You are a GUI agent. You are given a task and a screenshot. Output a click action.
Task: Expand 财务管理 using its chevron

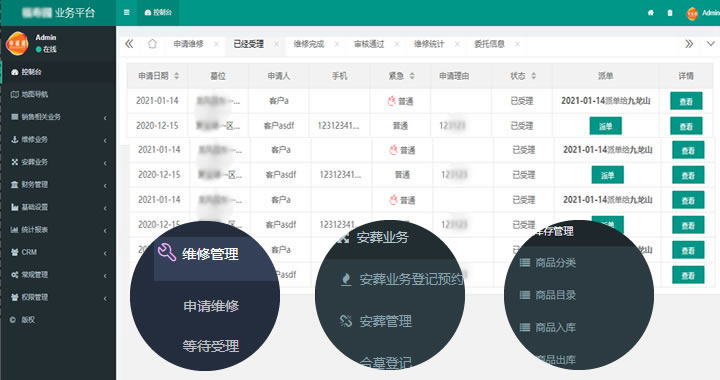(x=105, y=185)
